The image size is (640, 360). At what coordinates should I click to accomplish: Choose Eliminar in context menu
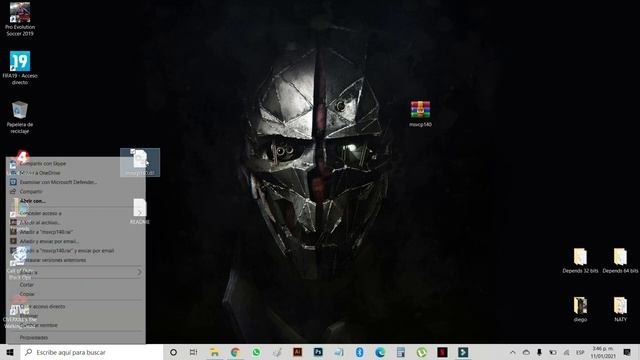click(x=76, y=316)
